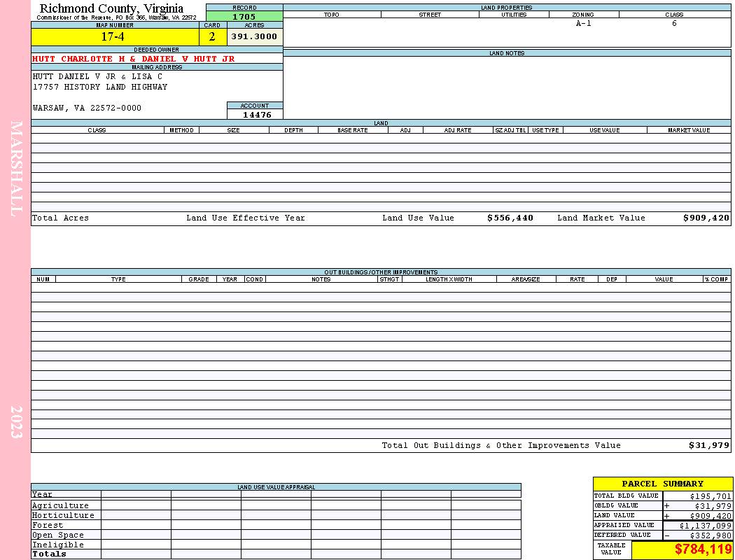Click the MARKET VALUE column header
This screenshot has width=735, height=560.
coord(689,130)
